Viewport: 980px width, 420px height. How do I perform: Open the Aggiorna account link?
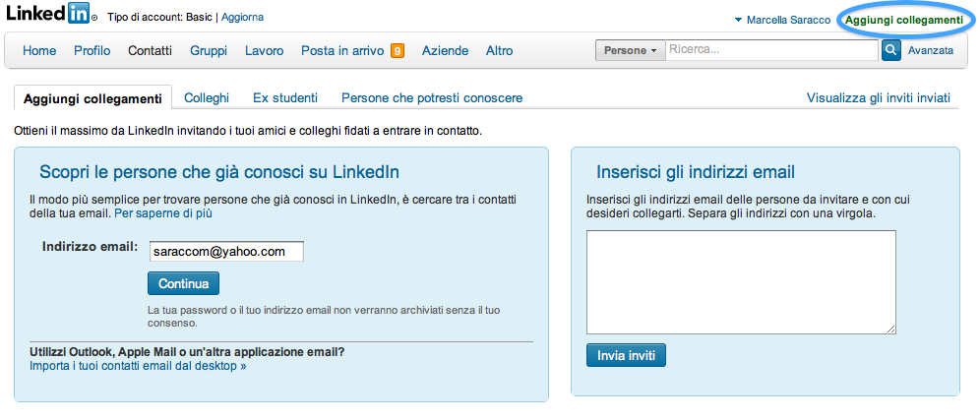pos(242,18)
